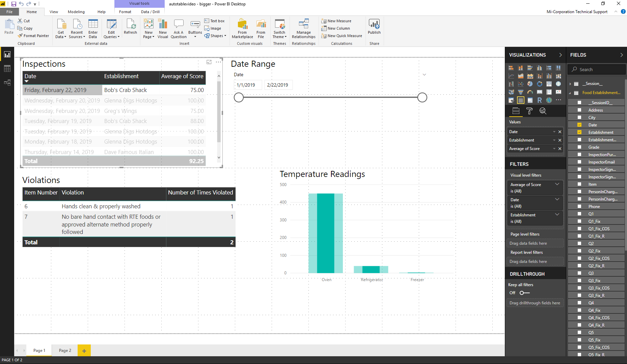Collapse the Food Establishment table
627x364 pixels.
[x=570, y=93]
